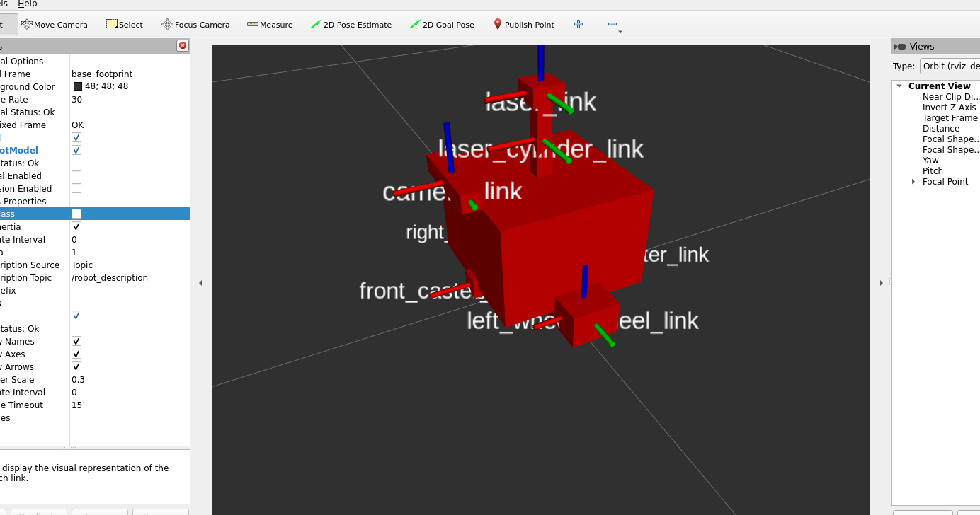Activate 2D Pose Estimate tool
The width and height of the screenshot is (980, 515).
(351, 25)
